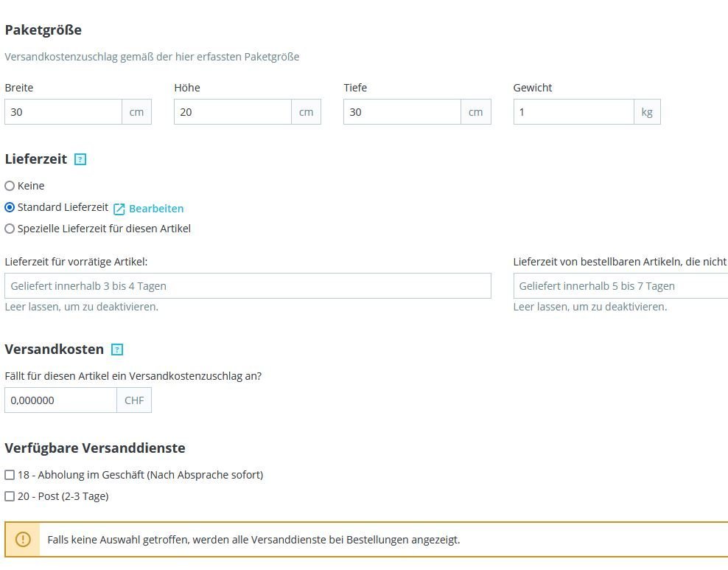This screenshot has height=570, width=728.
Task: Click the Tiefe depth input field
Action: pos(402,112)
